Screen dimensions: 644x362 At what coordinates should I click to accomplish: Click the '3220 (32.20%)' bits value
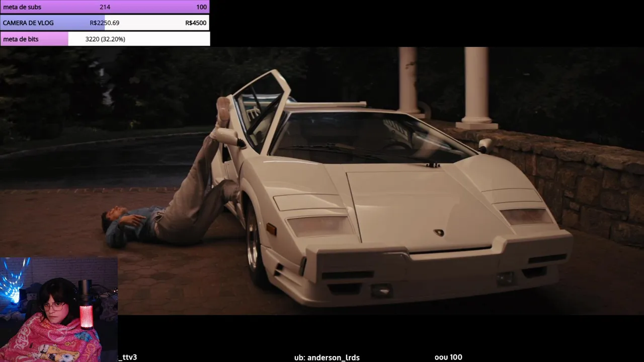(x=105, y=39)
